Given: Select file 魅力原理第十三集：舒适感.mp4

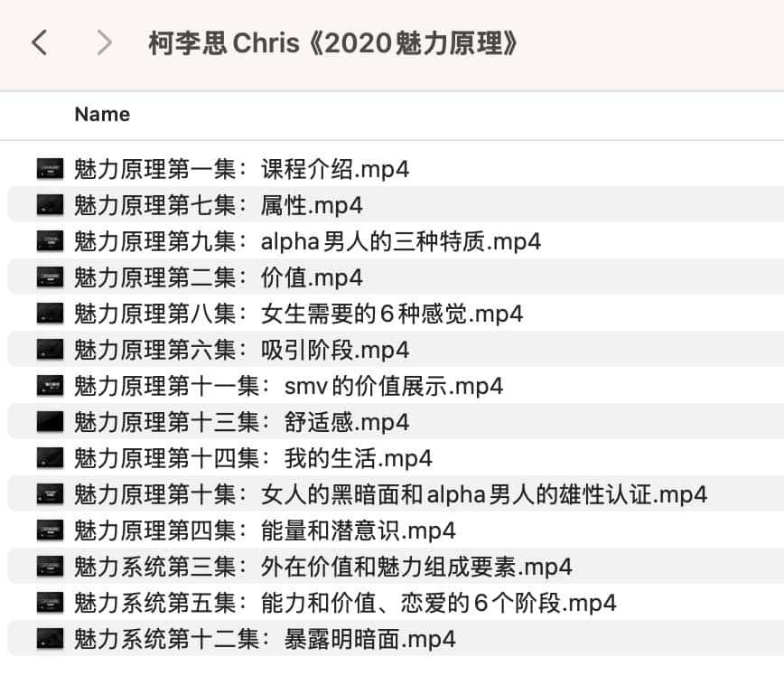Looking at the screenshot, I should pos(241,422).
